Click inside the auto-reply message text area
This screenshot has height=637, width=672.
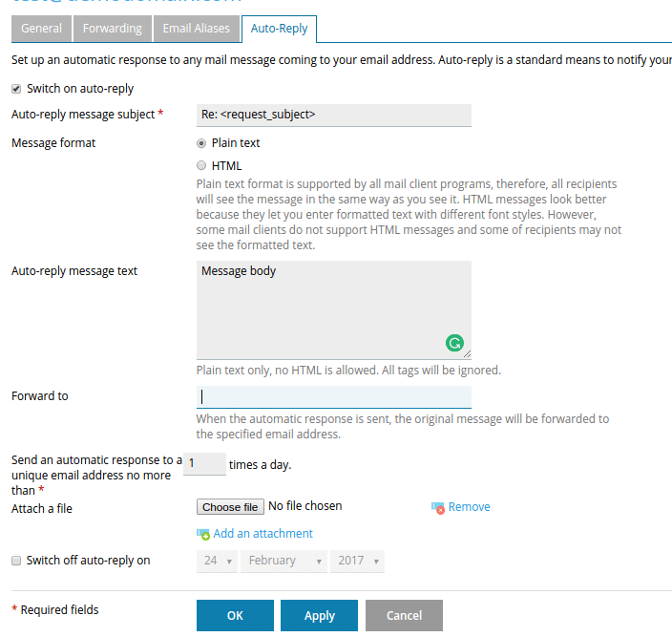[x=334, y=310]
